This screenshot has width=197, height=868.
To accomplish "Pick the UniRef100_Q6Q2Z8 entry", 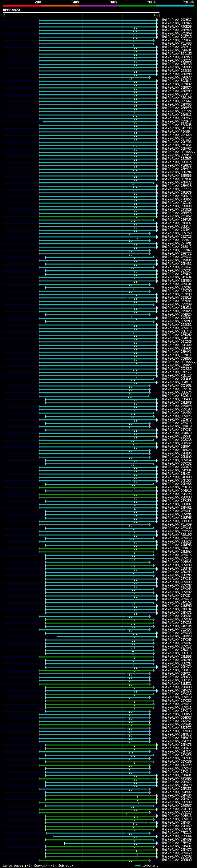I will pos(177,60).
